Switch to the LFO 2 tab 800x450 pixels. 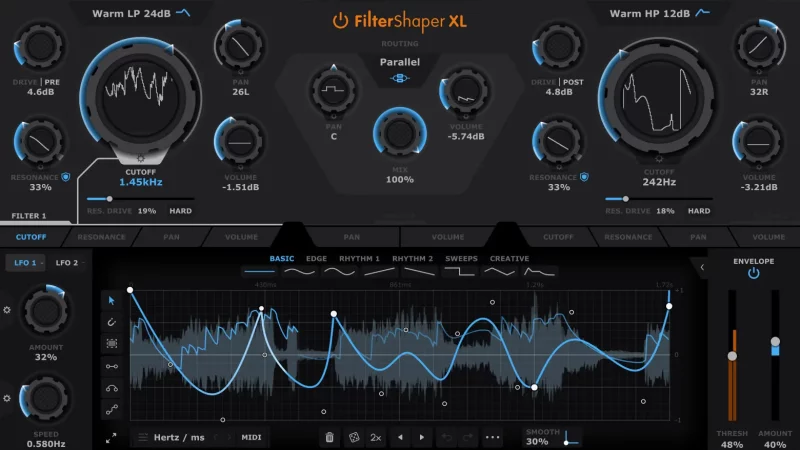(x=68, y=263)
